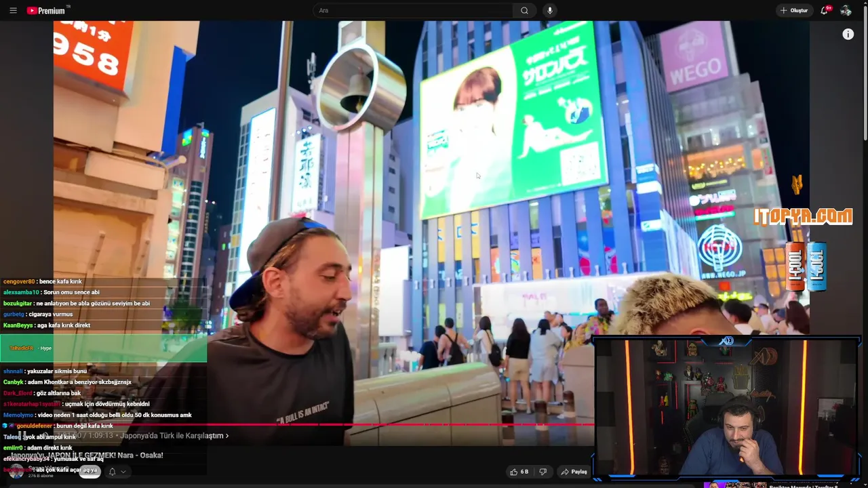Click chat message 'bence kafa kırık'
This screenshot has width=868, height=488.
pos(60,281)
